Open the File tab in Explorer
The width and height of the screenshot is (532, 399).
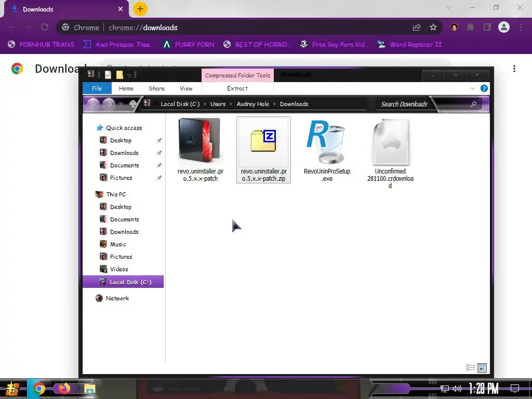click(97, 88)
